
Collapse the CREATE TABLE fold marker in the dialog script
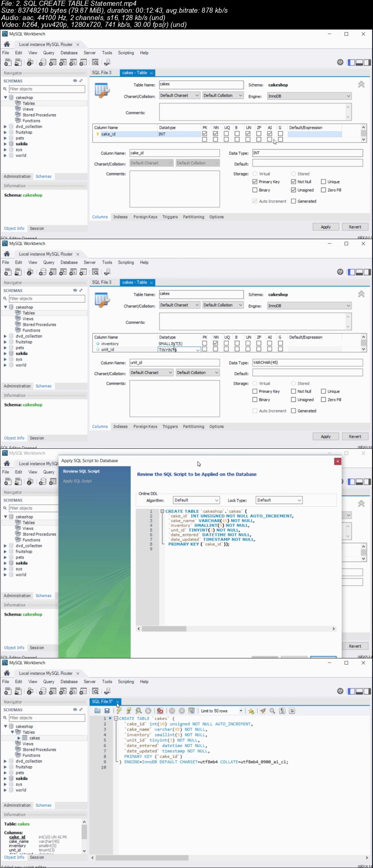(x=162, y=511)
